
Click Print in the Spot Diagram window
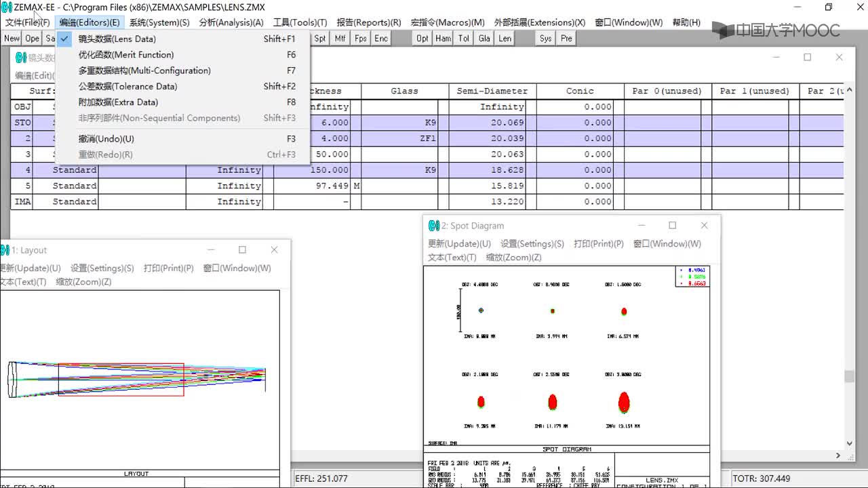pos(599,244)
